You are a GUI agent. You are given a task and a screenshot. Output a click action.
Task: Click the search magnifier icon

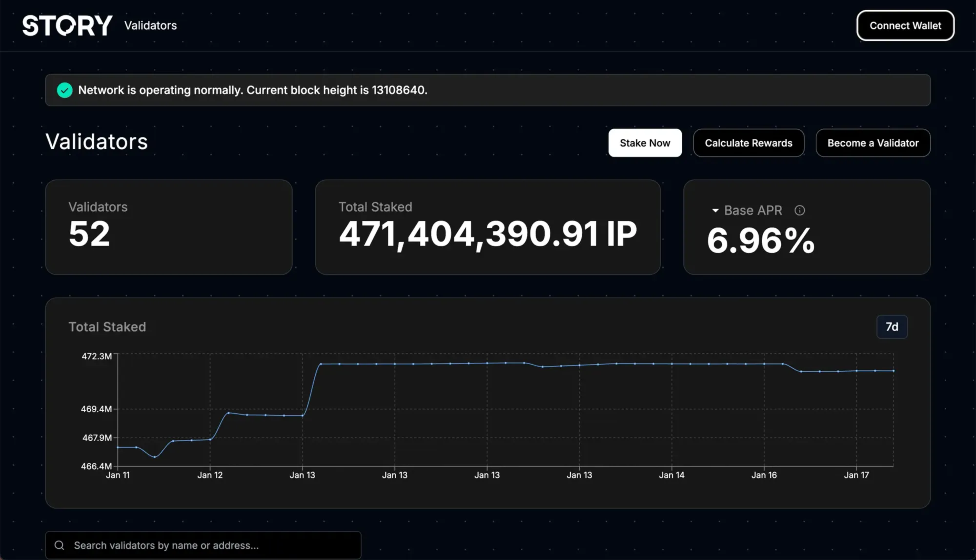pyautogui.click(x=60, y=545)
